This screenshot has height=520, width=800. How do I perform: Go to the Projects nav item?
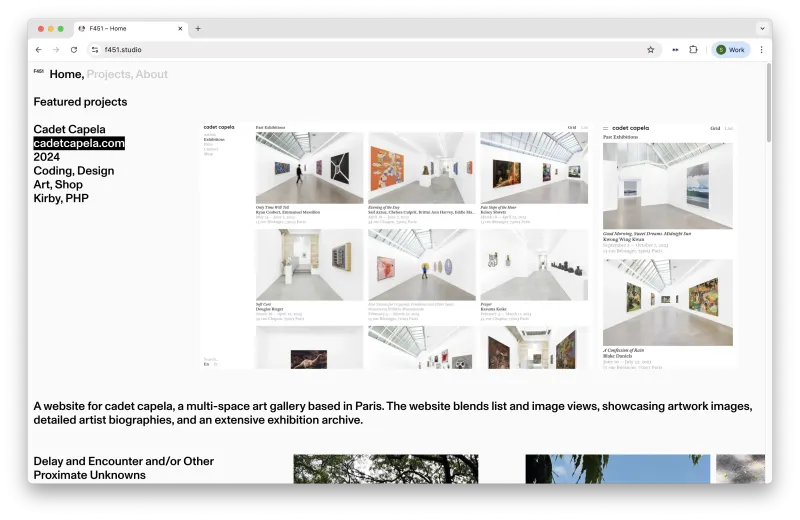coord(110,74)
